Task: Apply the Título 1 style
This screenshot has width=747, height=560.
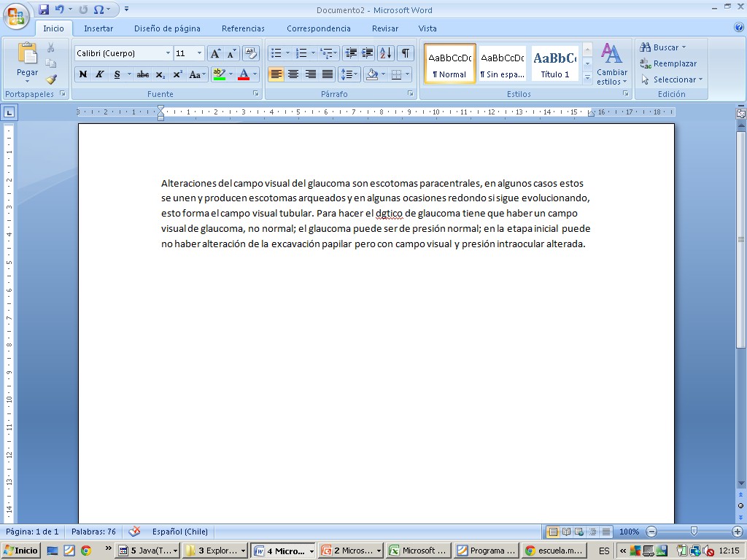Action: pos(554,63)
